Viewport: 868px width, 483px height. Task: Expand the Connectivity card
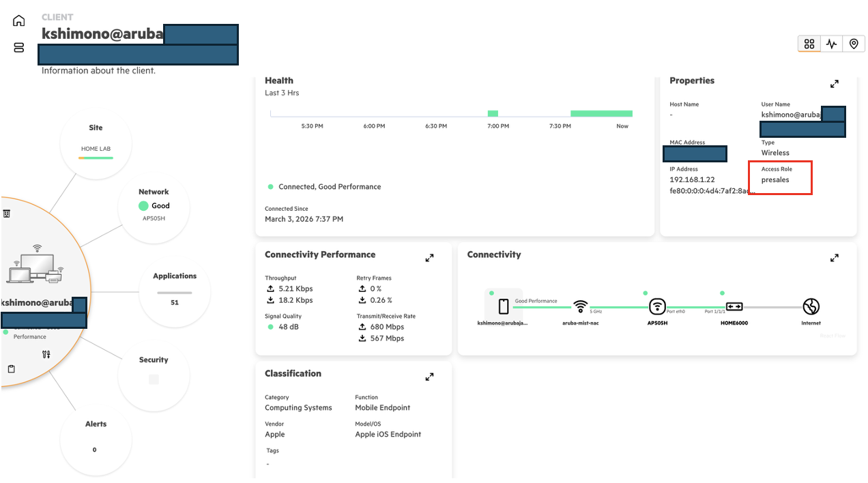834,258
